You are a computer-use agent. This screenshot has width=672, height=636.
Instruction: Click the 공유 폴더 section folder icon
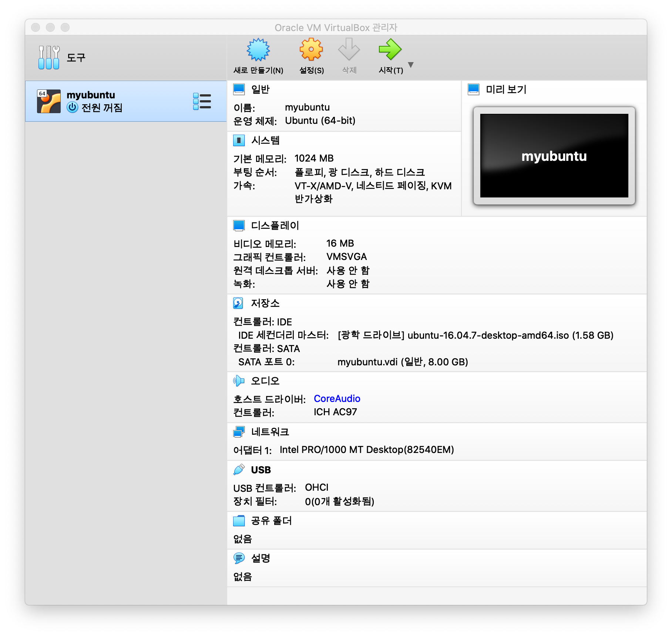[239, 521]
